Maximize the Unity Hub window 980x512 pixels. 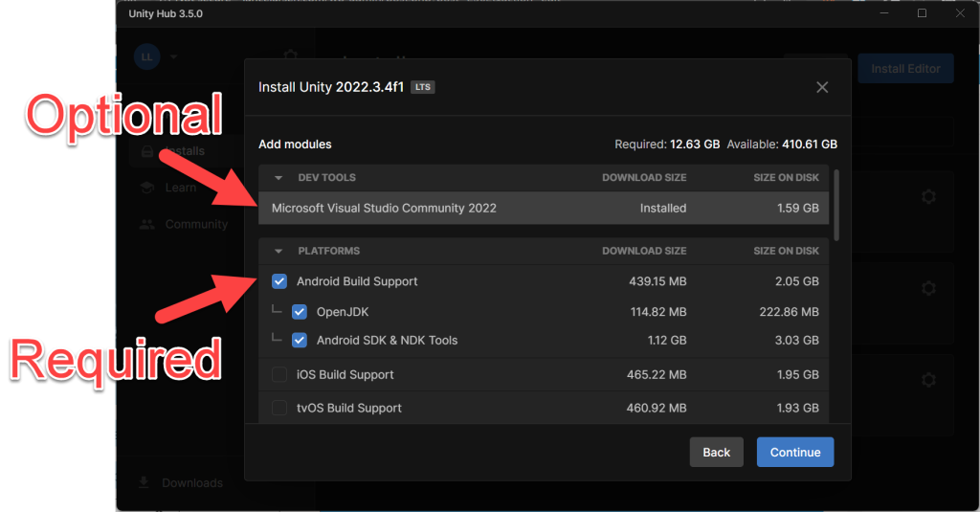[x=922, y=13]
